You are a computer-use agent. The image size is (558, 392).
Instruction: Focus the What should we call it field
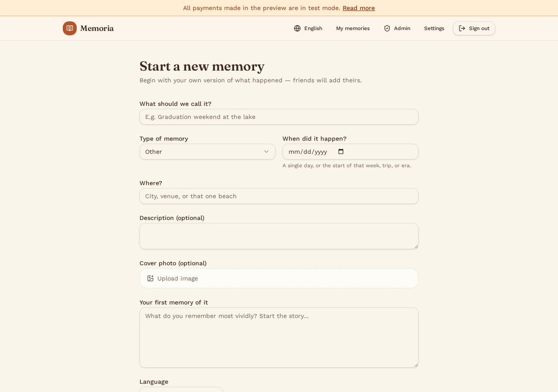pos(279,117)
